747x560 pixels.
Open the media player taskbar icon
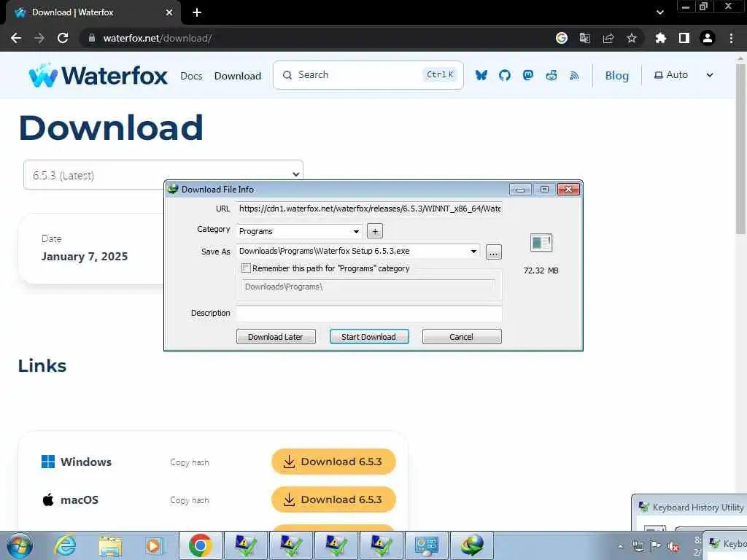[x=155, y=545]
